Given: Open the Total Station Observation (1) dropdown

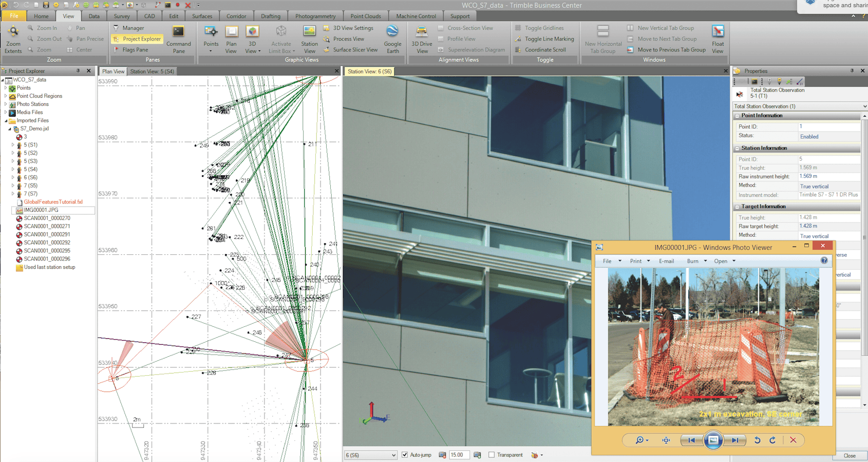Looking at the screenshot, I should [x=800, y=106].
